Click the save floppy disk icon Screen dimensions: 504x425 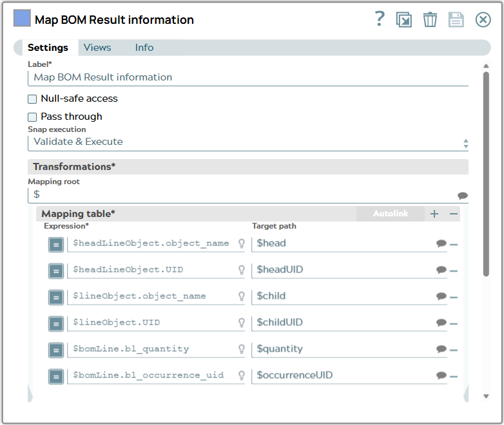coord(456,19)
